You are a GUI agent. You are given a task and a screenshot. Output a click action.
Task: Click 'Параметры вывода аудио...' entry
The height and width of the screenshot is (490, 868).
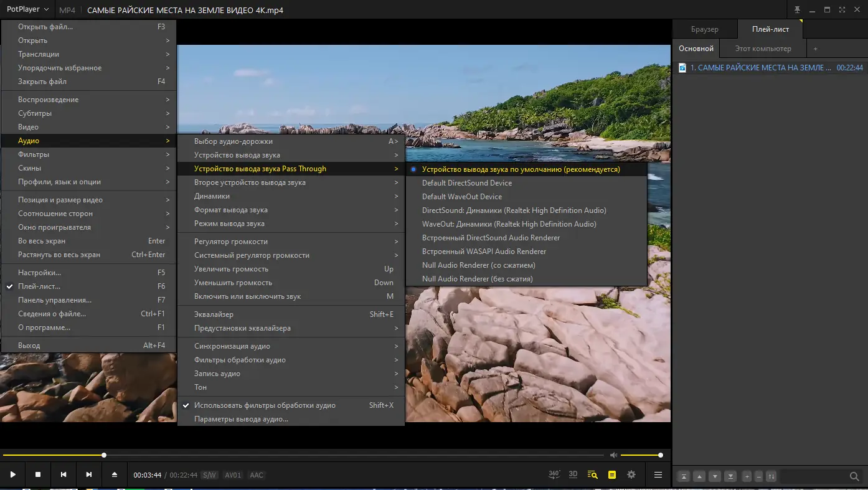click(x=241, y=419)
